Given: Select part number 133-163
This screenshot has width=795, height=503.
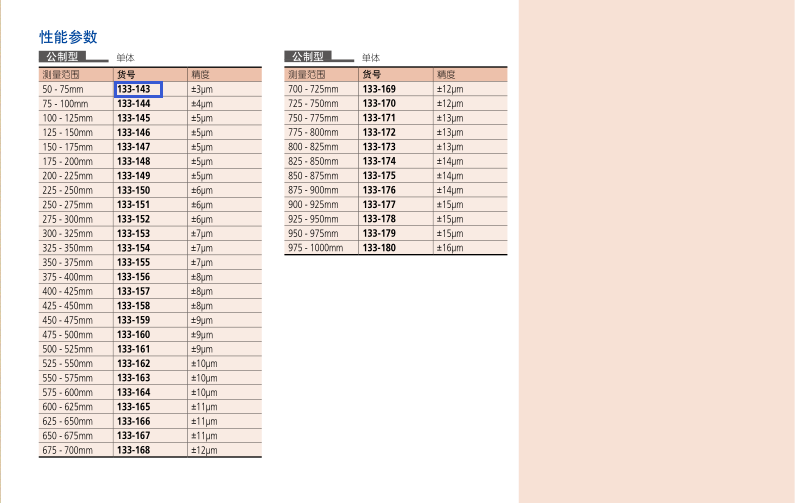Looking at the screenshot, I should point(133,378).
